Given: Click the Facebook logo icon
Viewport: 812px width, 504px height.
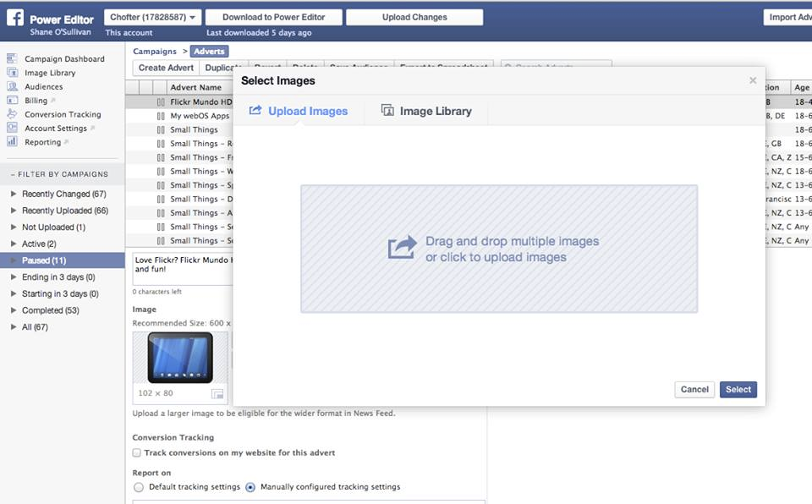Looking at the screenshot, I should (x=15, y=18).
